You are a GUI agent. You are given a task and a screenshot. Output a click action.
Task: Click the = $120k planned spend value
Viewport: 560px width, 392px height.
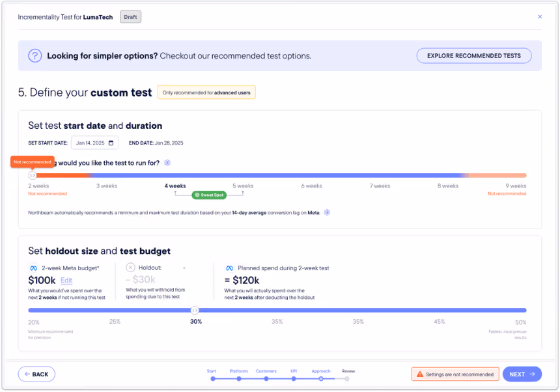tap(242, 280)
